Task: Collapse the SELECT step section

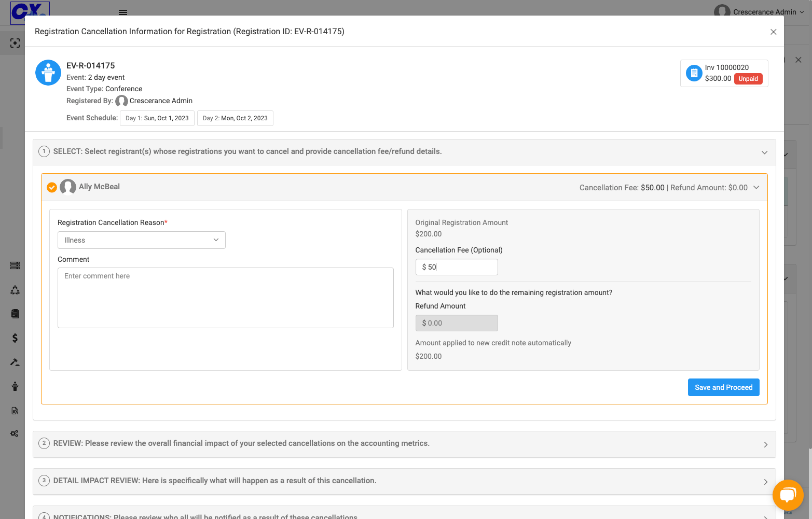Action: pyautogui.click(x=764, y=152)
